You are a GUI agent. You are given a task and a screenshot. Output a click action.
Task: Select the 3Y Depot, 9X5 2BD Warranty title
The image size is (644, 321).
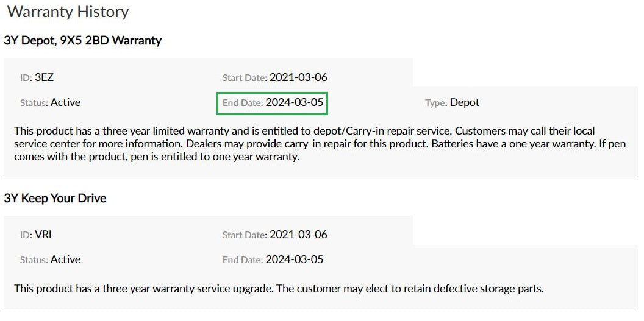tap(83, 41)
